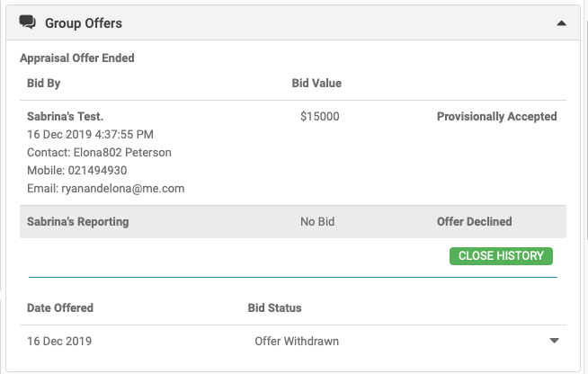Screen dimensions: 588x374
Task: Select the Sabrina's Reporting row
Action: pyautogui.click(x=78, y=221)
